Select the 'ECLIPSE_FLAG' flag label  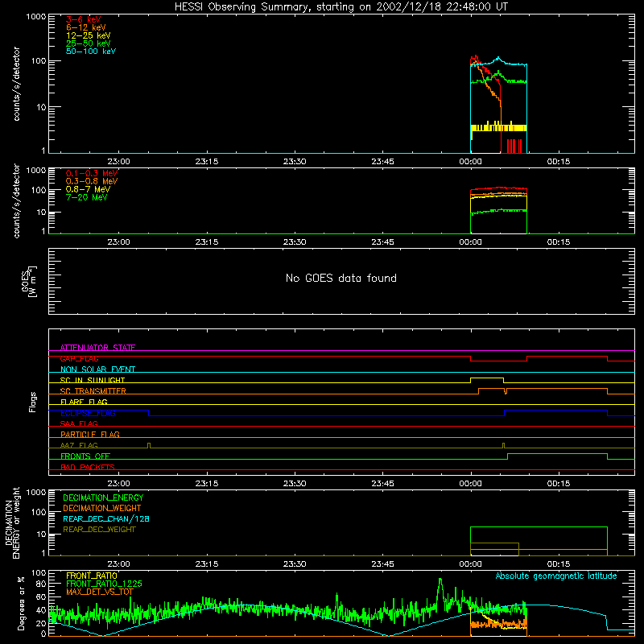(x=88, y=413)
